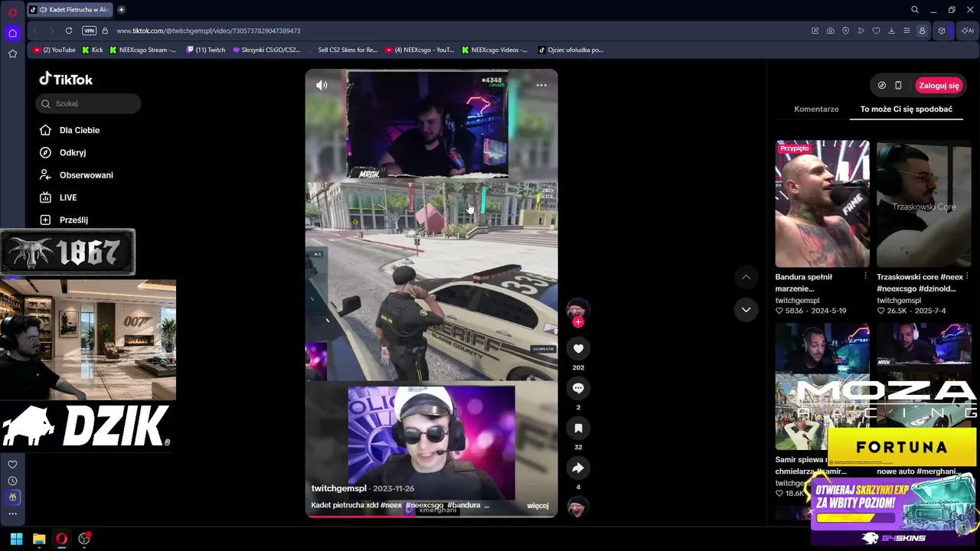Open the Obserwowani feed
The image size is (980, 551).
76,175
